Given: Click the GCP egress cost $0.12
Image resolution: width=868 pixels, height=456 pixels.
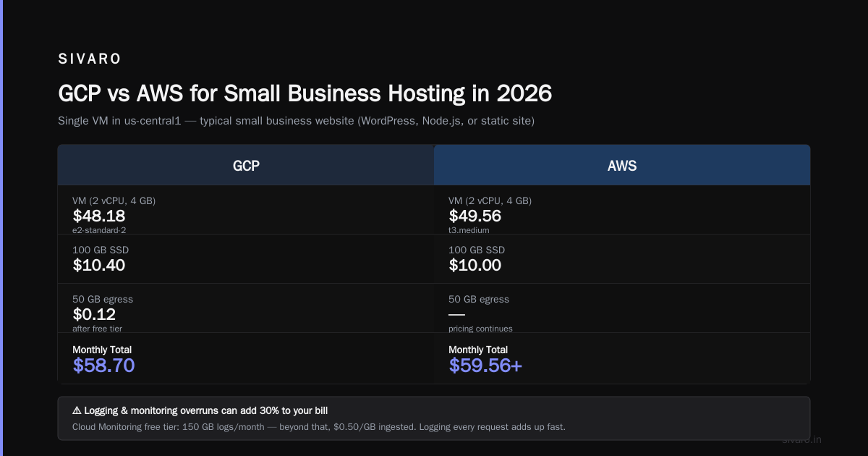Looking at the screenshot, I should coord(94,314).
